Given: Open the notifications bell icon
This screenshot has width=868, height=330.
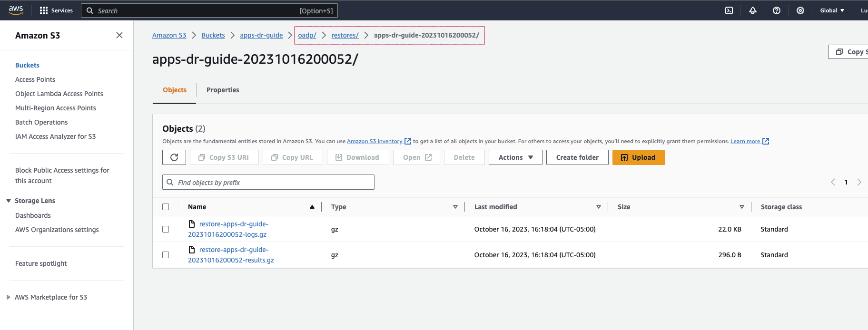Looking at the screenshot, I should (753, 10).
